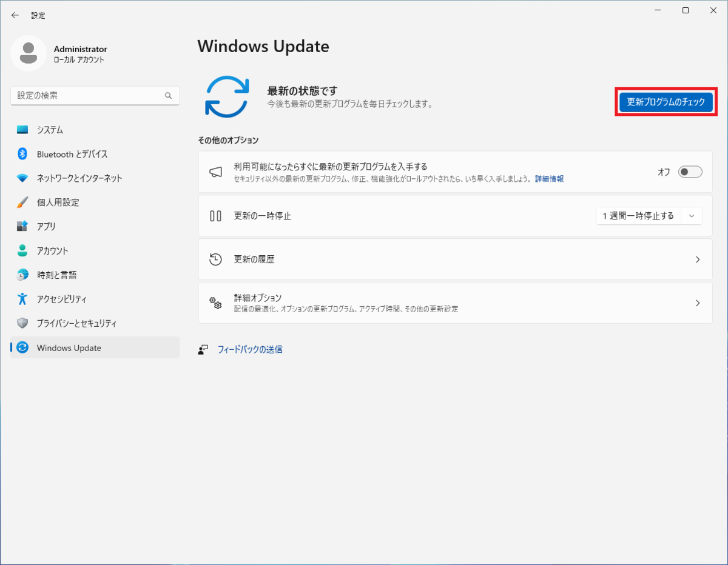
Task: Click the network Wi-Fi icon
Action: coord(22,178)
